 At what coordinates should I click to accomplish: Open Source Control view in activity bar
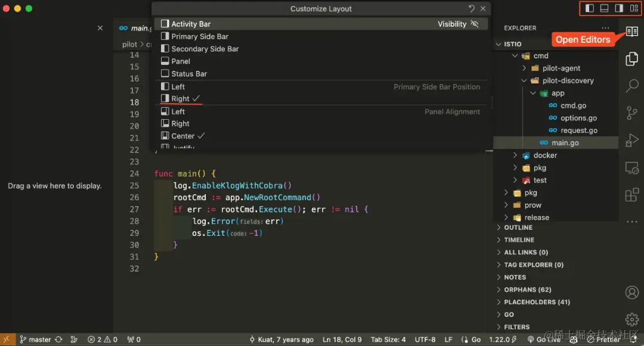(631, 113)
